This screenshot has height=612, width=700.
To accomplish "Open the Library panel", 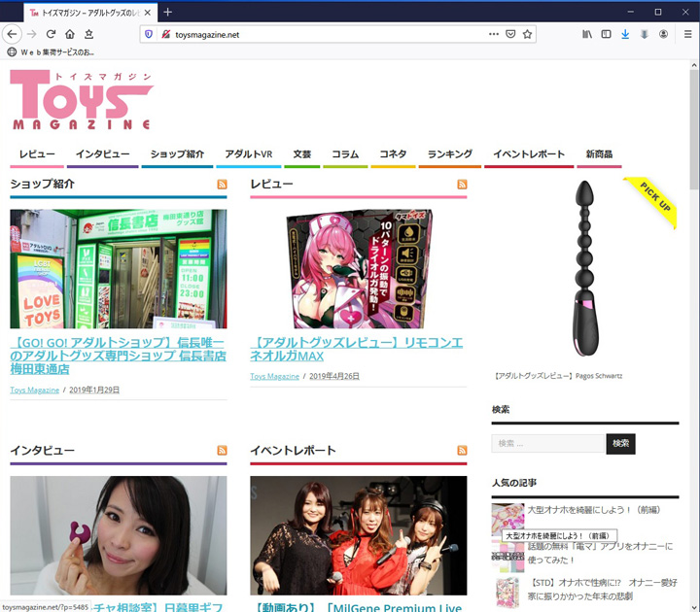I will [x=587, y=34].
